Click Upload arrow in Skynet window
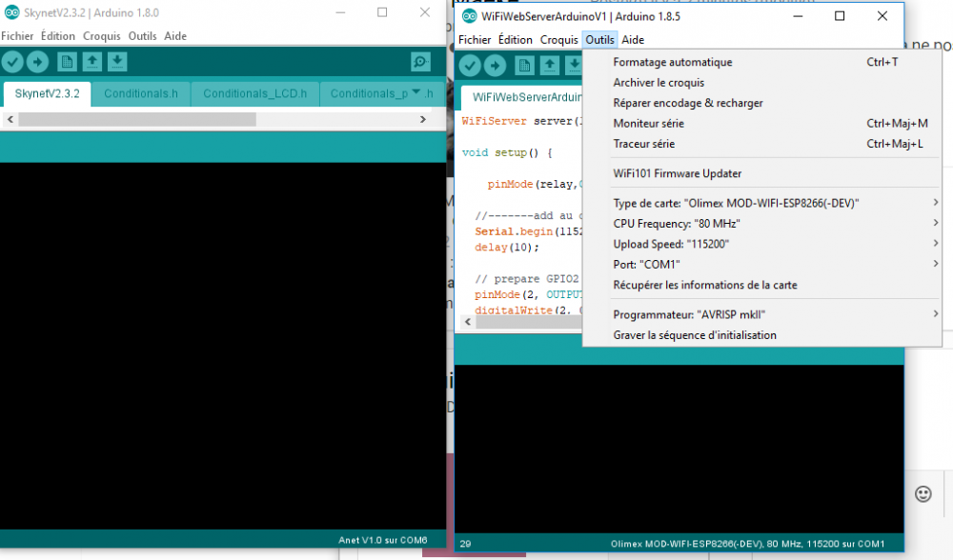This screenshot has width=953, height=560. click(38, 61)
